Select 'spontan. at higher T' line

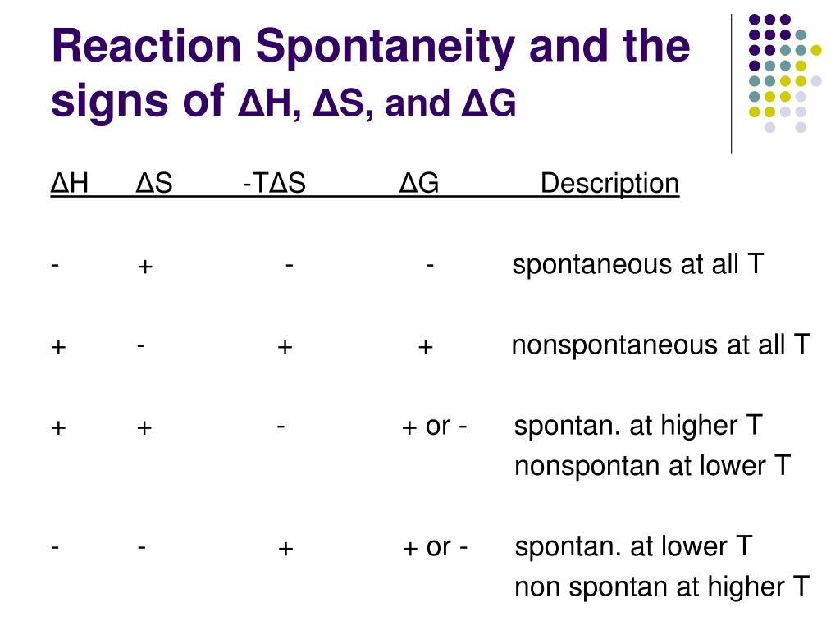pos(638,426)
